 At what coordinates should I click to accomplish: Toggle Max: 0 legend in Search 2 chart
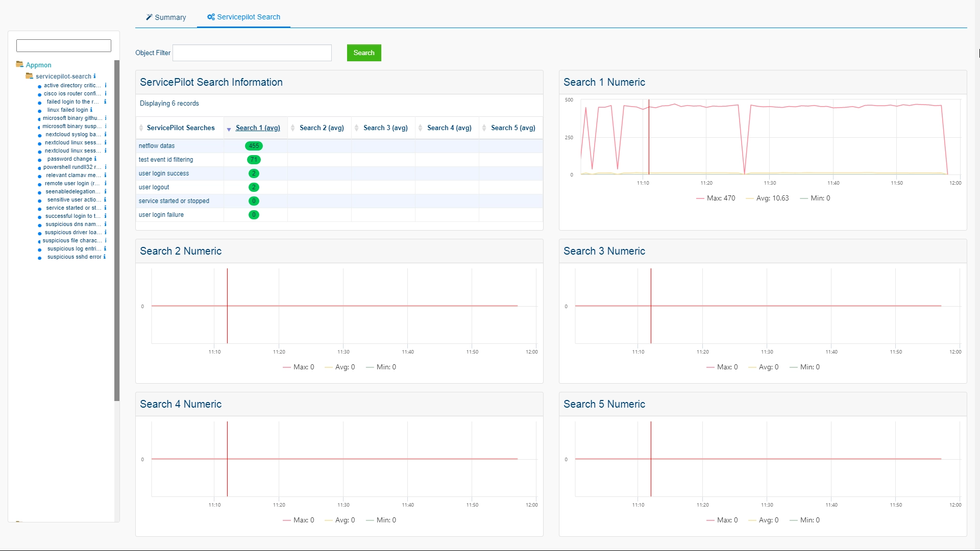pos(299,367)
